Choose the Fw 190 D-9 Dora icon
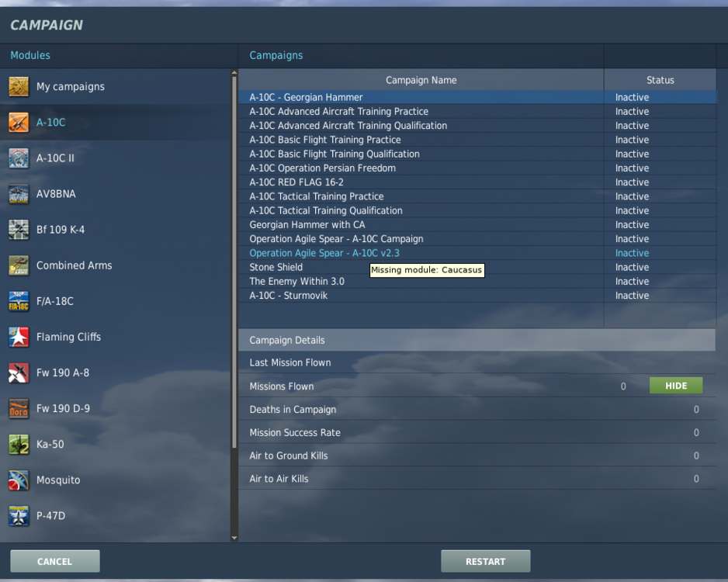 pos(19,408)
